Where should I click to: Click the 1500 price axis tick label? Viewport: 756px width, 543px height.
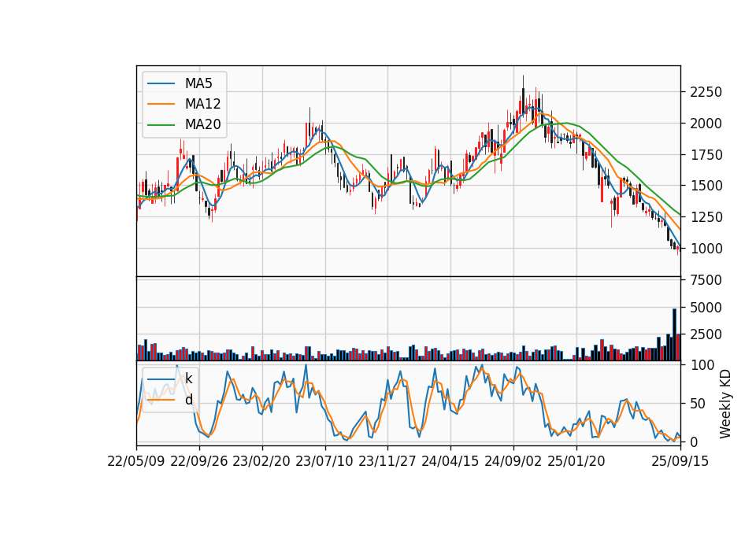tap(706, 186)
